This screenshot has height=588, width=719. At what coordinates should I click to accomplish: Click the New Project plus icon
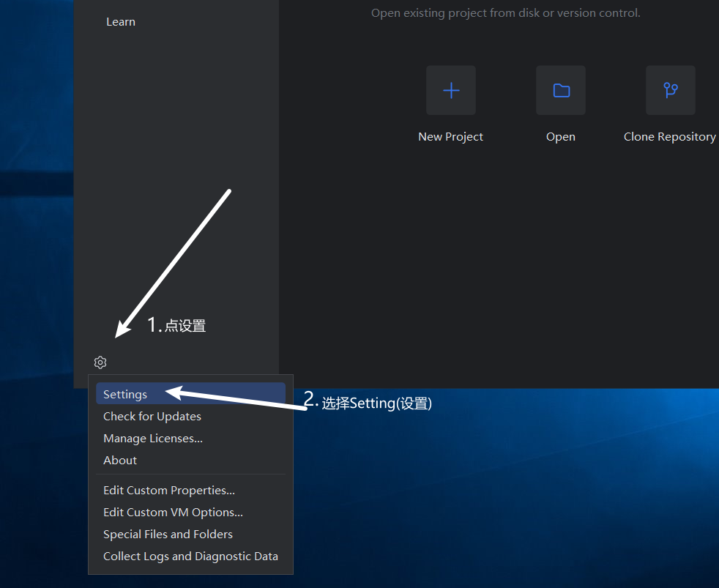(x=451, y=90)
